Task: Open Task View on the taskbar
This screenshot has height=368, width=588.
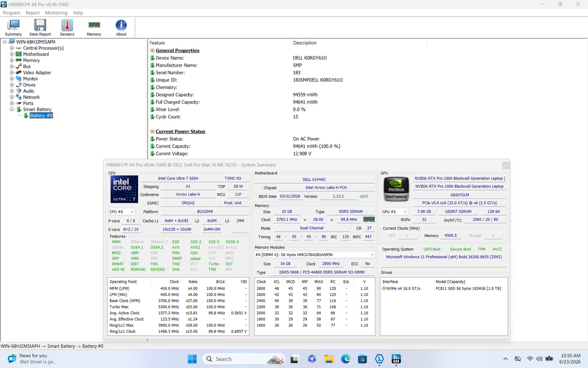Action: click(x=294, y=359)
